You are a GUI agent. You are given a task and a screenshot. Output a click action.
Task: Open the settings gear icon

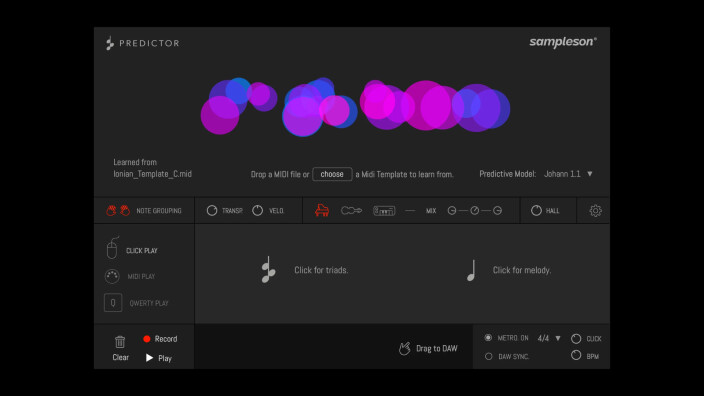[595, 211]
